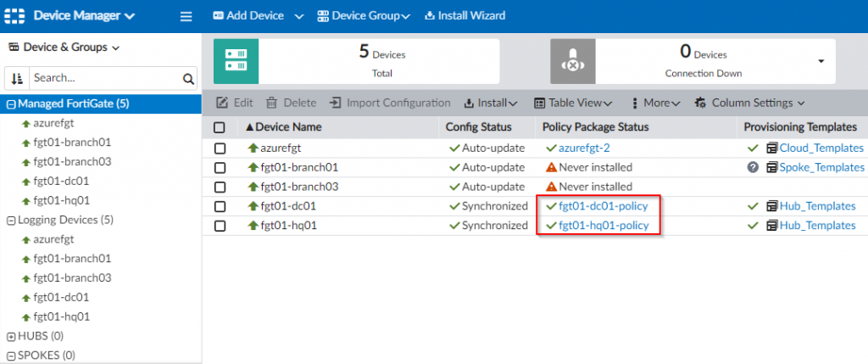
Task: Click question mark icon next to Spoke_Templates
Action: (x=752, y=167)
